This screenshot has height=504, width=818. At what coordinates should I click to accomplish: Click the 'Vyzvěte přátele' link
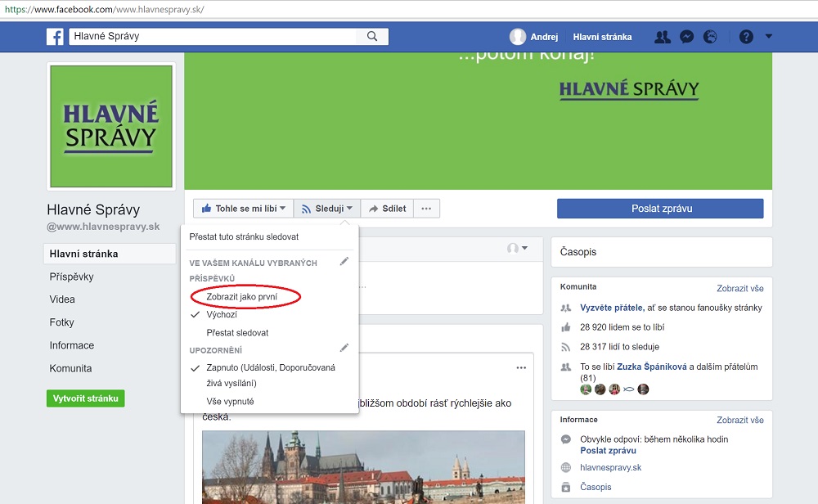(x=612, y=308)
